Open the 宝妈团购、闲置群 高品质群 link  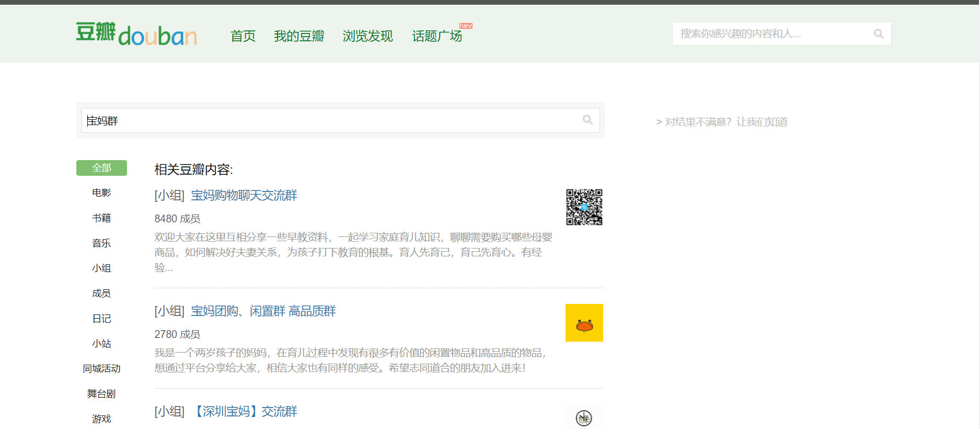(x=263, y=311)
